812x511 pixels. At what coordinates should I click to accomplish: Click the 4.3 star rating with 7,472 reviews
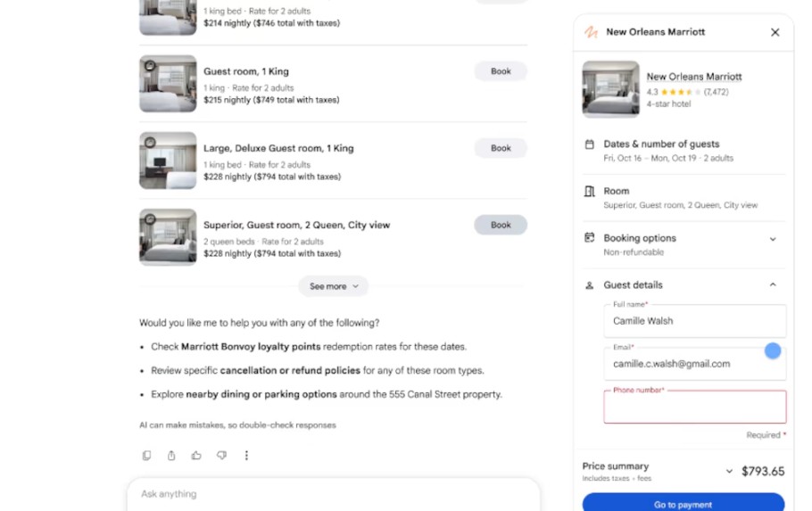tap(687, 92)
